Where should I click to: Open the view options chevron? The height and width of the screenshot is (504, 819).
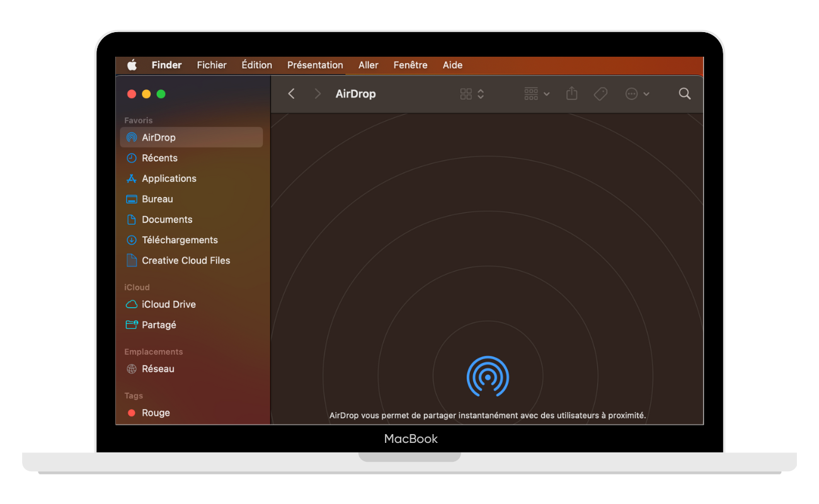(480, 93)
